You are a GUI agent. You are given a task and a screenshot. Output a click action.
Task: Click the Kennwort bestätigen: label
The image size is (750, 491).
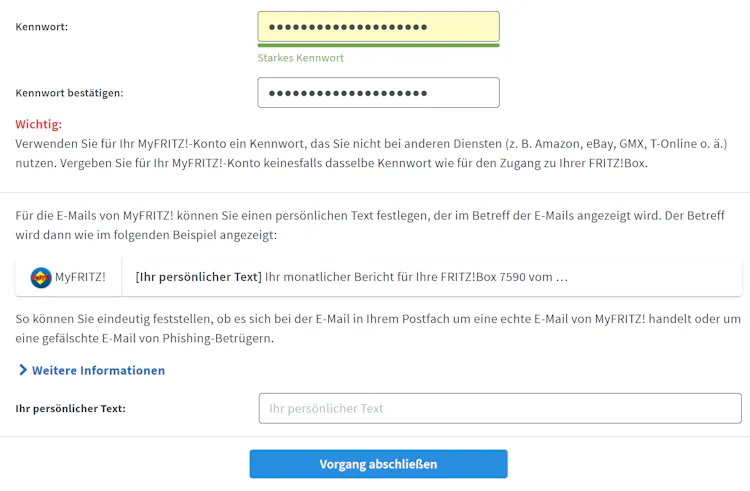(x=69, y=93)
